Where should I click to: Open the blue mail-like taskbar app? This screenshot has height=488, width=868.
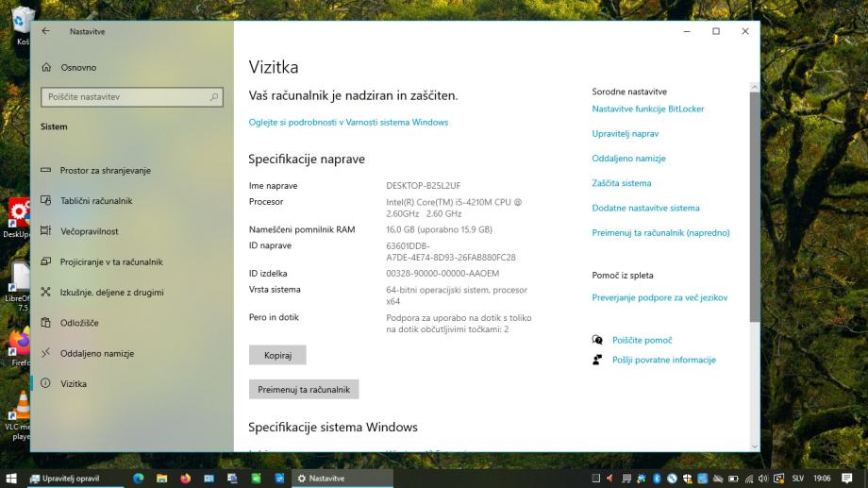(209, 479)
